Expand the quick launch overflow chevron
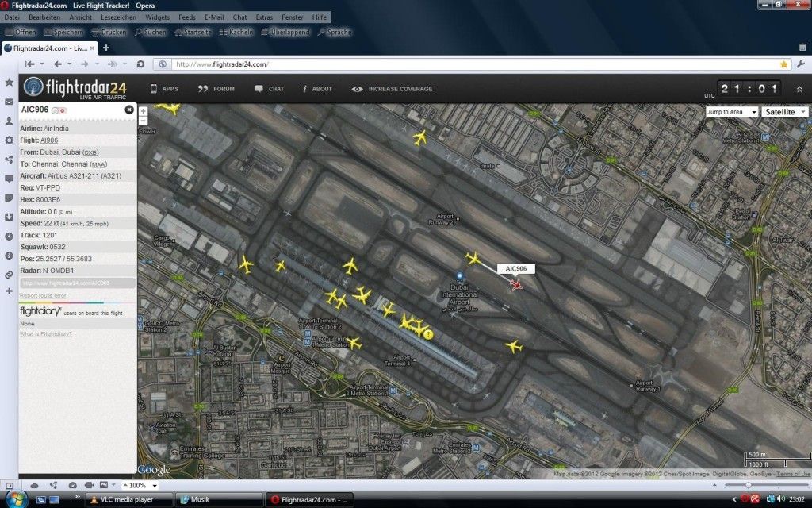 (78, 497)
